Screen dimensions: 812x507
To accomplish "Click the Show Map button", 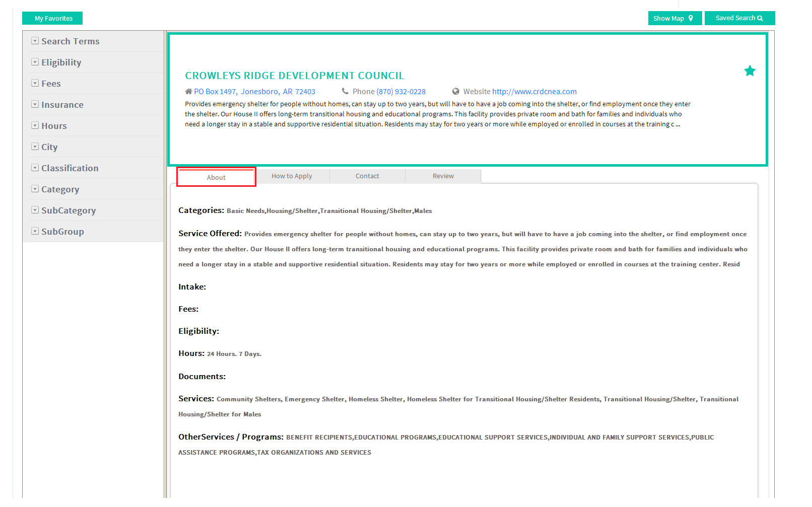I will [674, 18].
